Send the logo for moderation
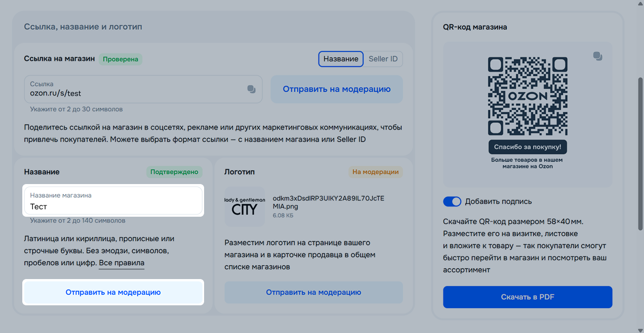The width and height of the screenshot is (644, 333). (313, 292)
